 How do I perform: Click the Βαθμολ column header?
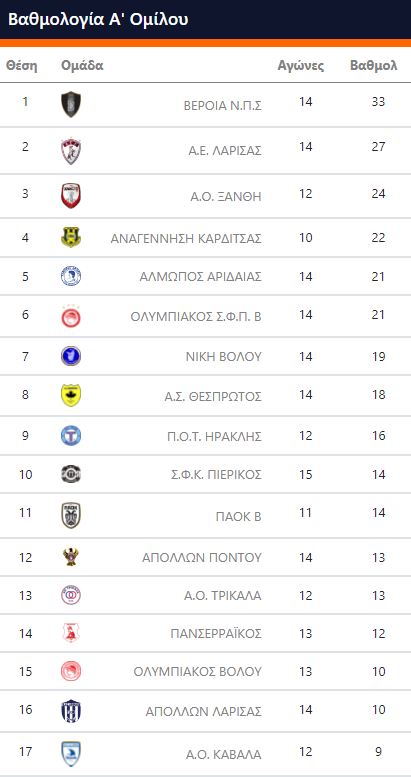373,65
